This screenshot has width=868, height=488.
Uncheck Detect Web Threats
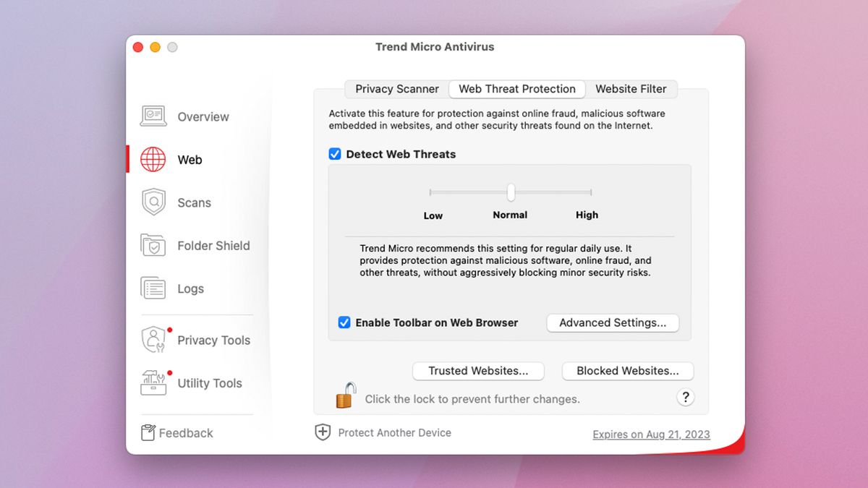pos(335,154)
